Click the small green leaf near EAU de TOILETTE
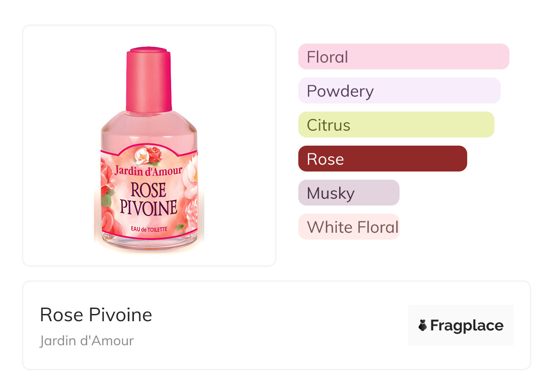 [180, 227]
